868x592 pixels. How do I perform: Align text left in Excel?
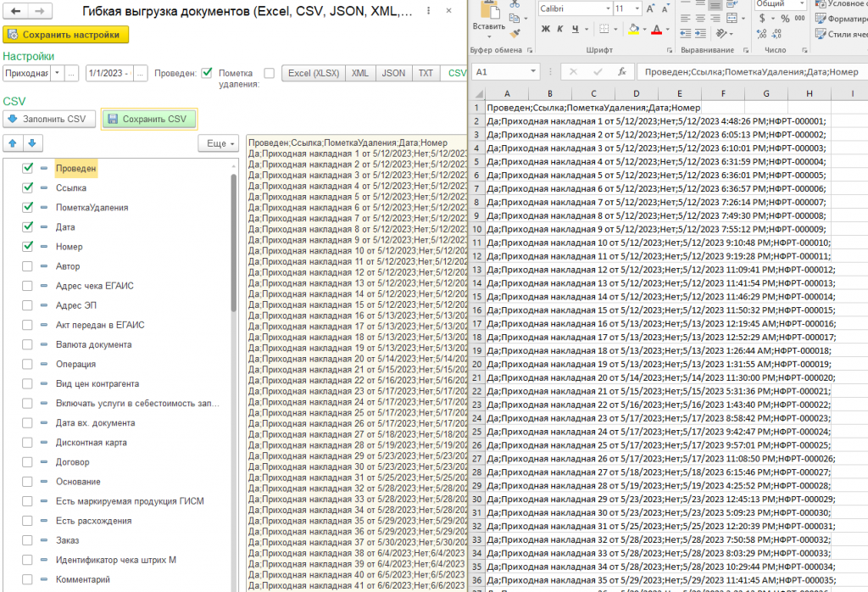(x=685, y=19)
